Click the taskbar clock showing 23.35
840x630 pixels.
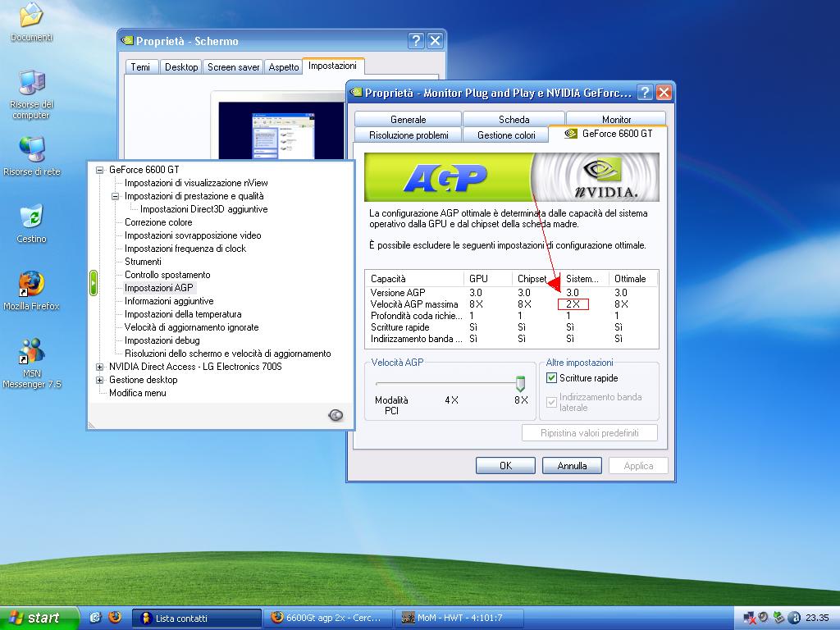[x=817, y=618]
